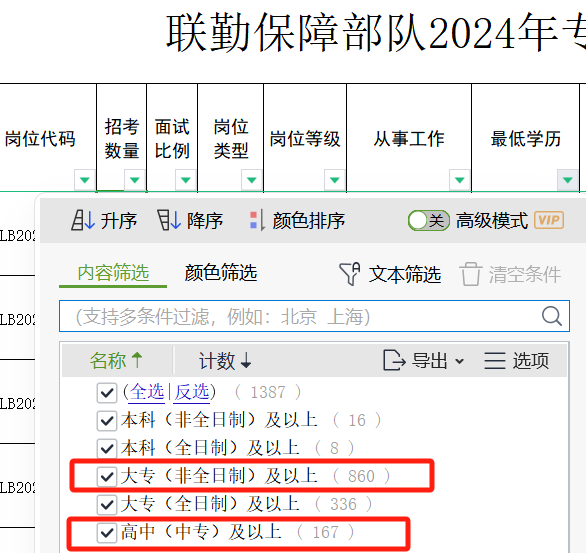Click the 清空条件 trash icon

pyautogui.click(x=471, y=274)
